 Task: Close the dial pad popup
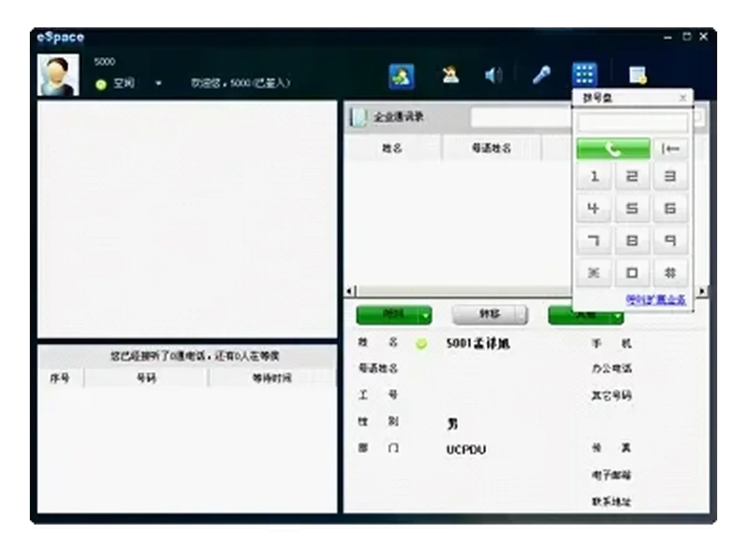click(x=682, y=98)
